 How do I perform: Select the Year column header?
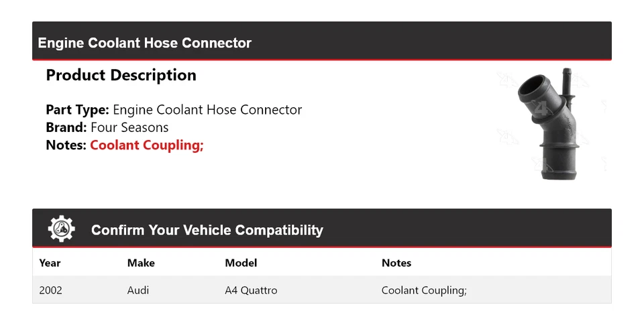pos(50,263)
